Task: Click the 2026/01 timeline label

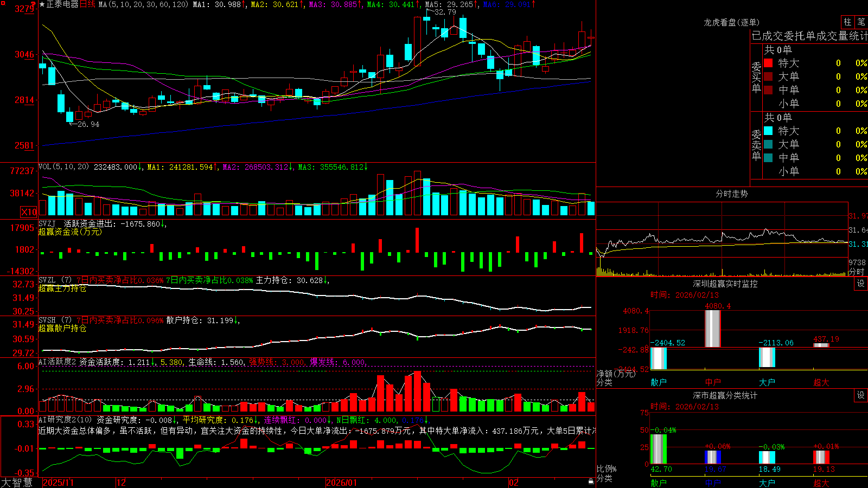Action: tap(342, 483)
